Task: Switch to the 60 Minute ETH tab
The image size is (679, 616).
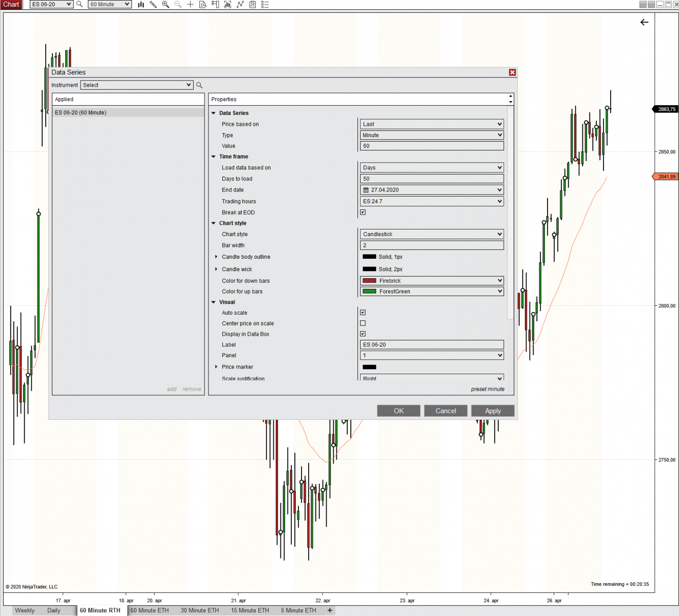Action: click(x=149, y=610)
